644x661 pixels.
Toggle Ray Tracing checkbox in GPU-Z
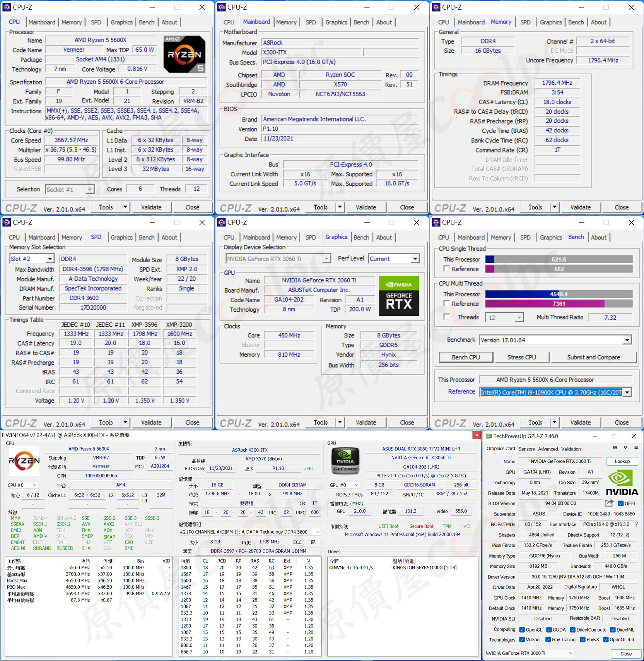548,639
